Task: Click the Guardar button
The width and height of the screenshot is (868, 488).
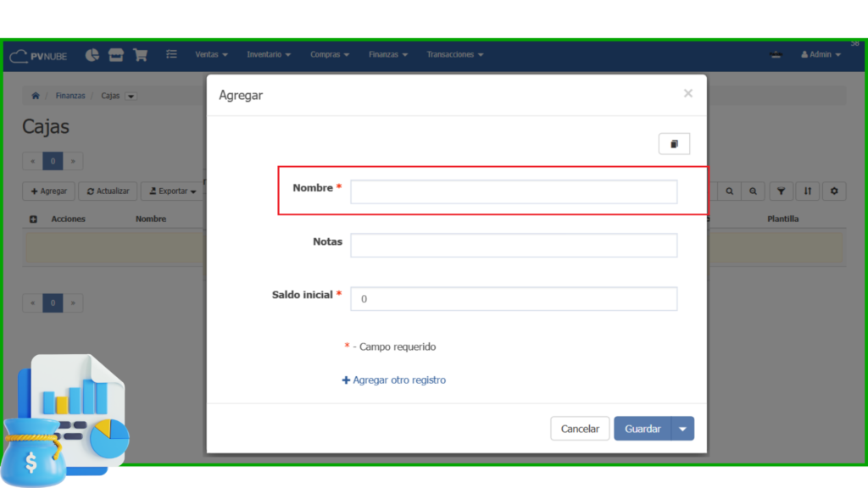Action: pos(643,429)
